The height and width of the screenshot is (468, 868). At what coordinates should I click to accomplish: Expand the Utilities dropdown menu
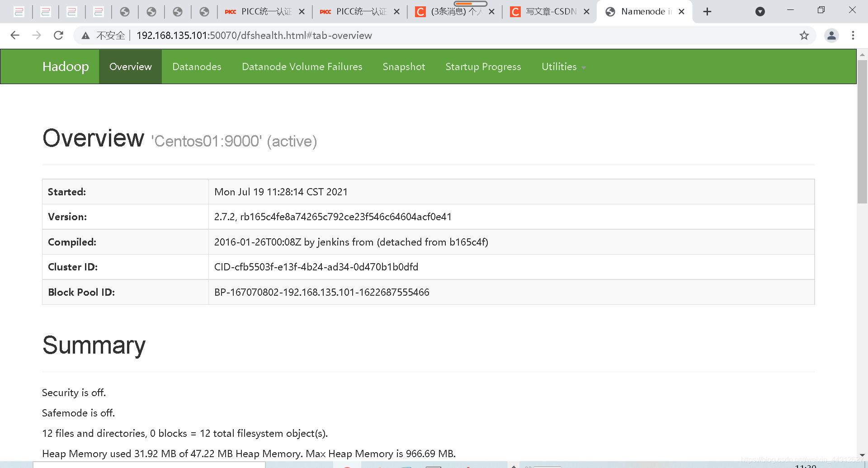563,66
